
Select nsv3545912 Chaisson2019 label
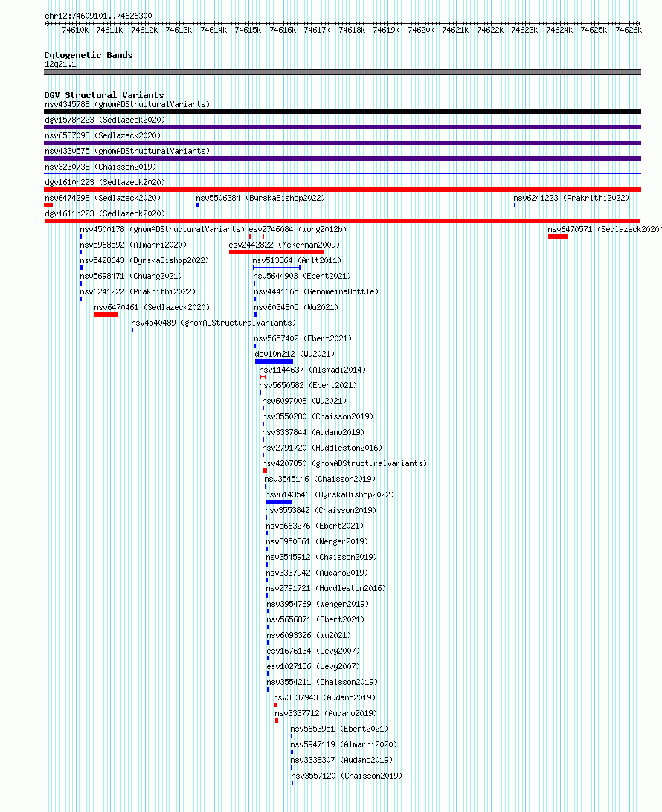tap(321, 557)
